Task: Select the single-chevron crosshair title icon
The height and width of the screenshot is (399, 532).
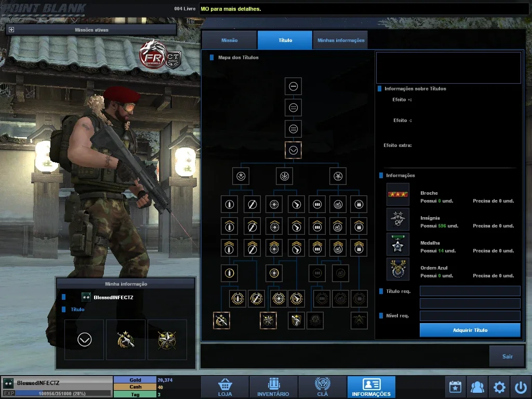Action: pyautogui.click(x=274, y=227)
